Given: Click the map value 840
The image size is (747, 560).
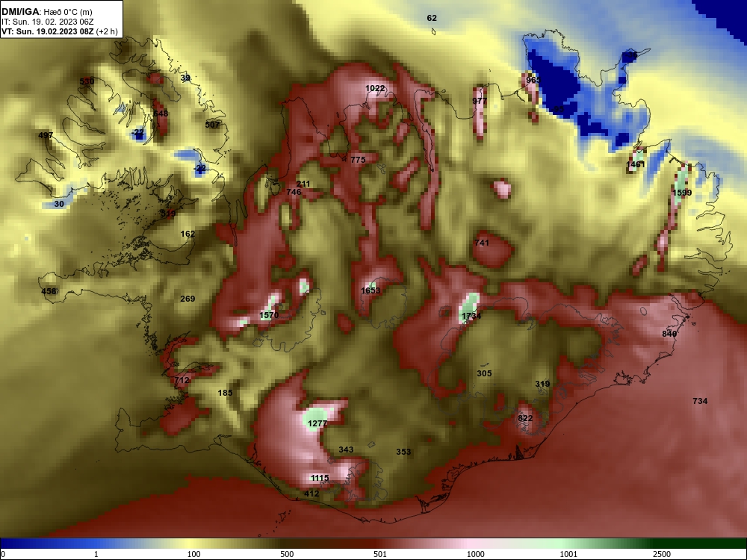Looking at the screenshot, I should coord(669,335).
